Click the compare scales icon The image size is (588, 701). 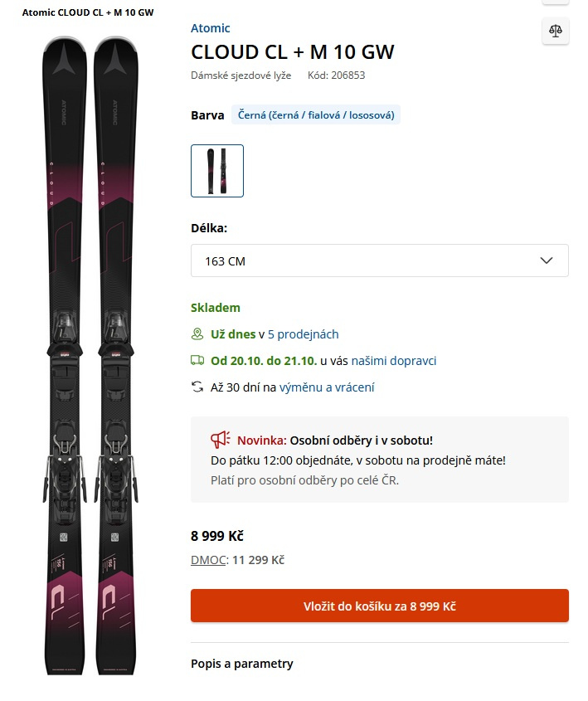(x=555, y=31)
